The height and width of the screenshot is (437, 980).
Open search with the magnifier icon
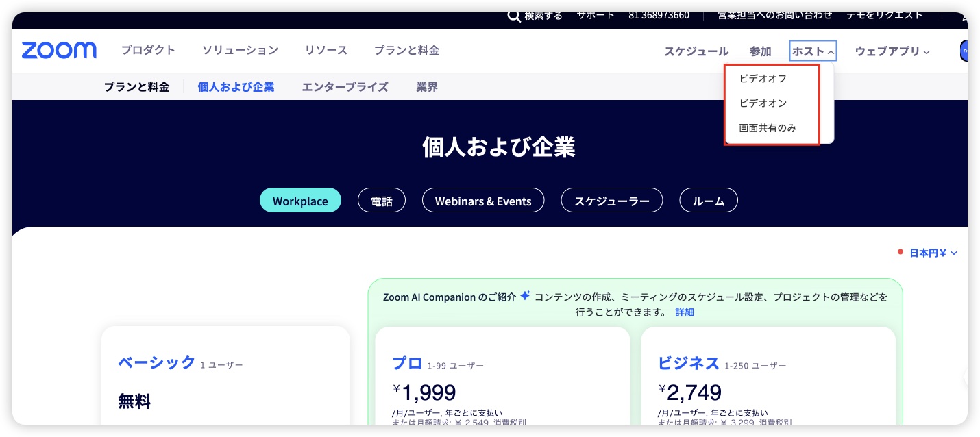tap(514, 15)
